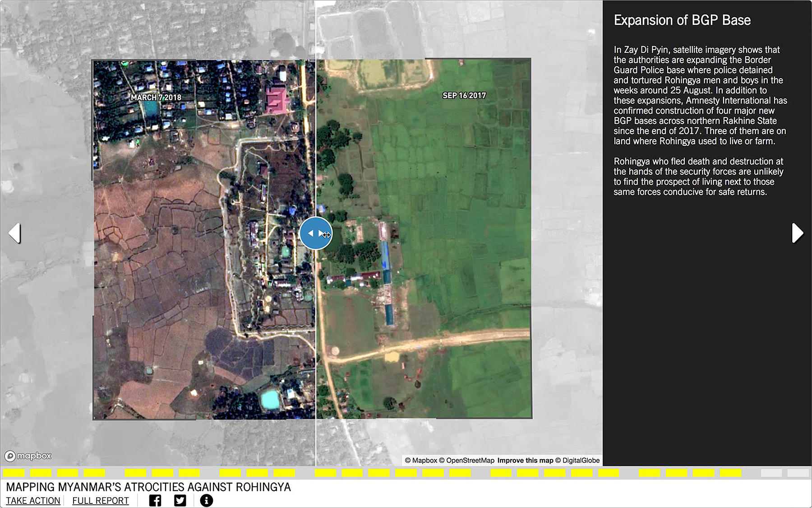The image size is (812, 508).
Task: Select the second yellow timeline segment
Action: [41, 473]
